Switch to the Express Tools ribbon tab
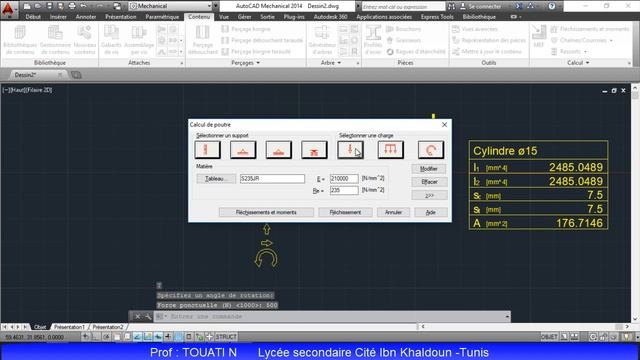The height and width of the screenshot is (360, 640). [x=437, y=17]
